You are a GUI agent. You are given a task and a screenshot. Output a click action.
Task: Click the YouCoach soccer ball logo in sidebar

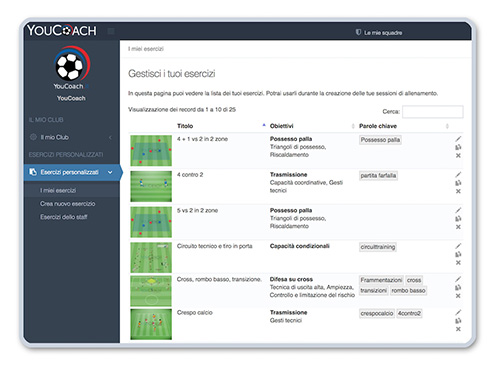71,64
